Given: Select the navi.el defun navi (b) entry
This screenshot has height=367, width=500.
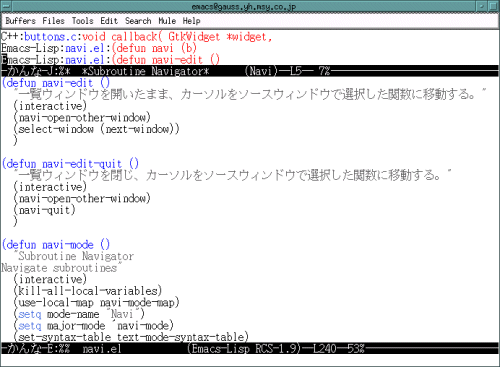Looking at the screenshot, I should pyautogui.click(x=99, y=48).
